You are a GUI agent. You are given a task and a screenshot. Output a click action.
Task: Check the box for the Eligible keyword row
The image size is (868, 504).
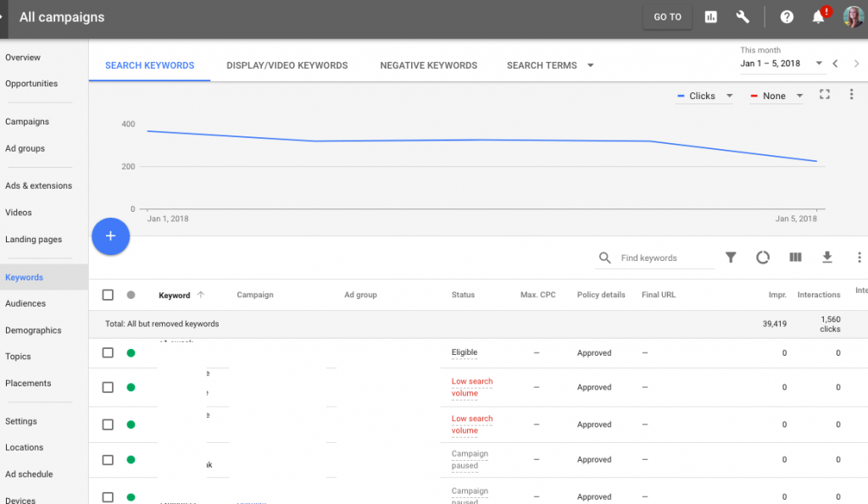pyautogui.click(x=108, y=352)
